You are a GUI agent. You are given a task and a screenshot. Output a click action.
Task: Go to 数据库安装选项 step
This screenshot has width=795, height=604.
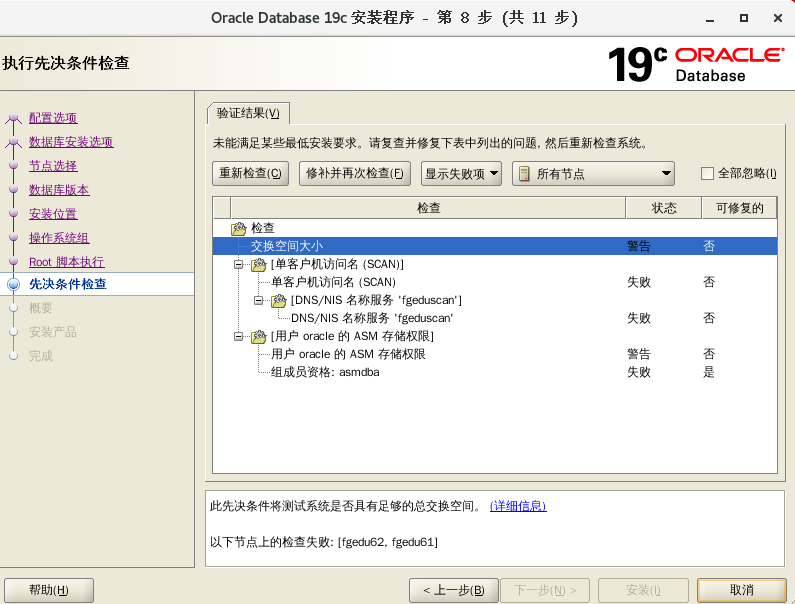[71, 142]
